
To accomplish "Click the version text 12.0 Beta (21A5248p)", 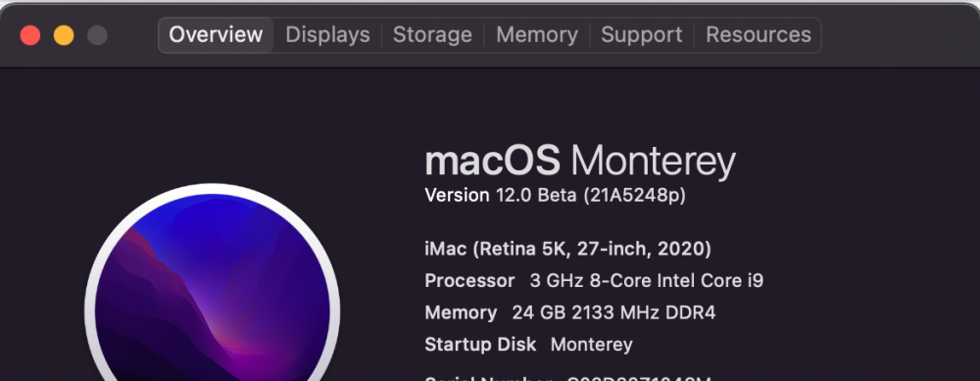I will click(x=591, y=196).
